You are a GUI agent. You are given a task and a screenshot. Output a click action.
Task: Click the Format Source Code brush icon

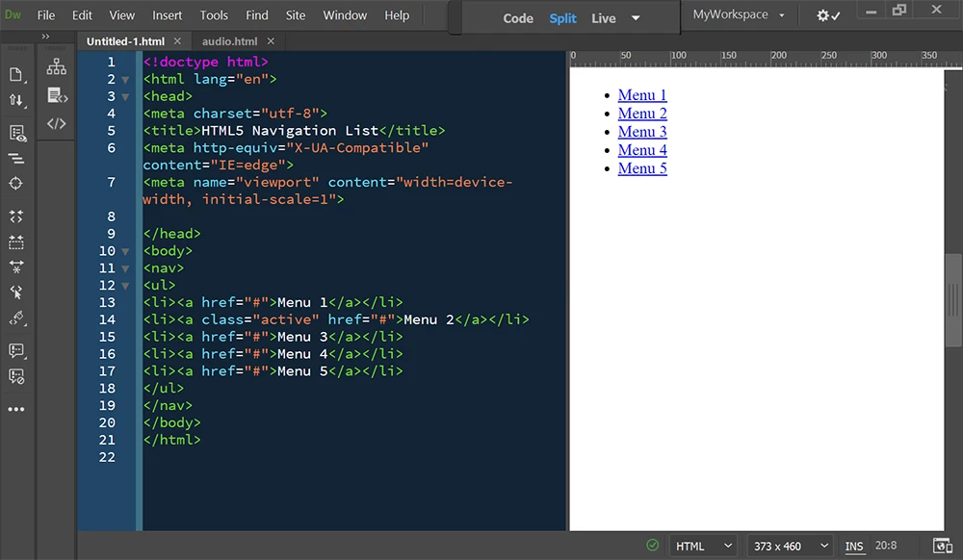pyautogui.click(x=16, y=318)
